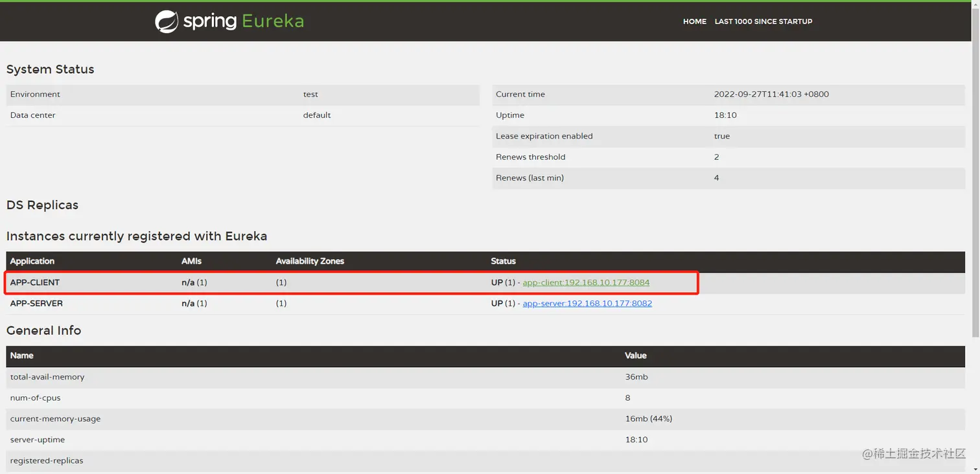Select the num-of-cpus value 8
The image size is (980, 474).
coord(627,398)
